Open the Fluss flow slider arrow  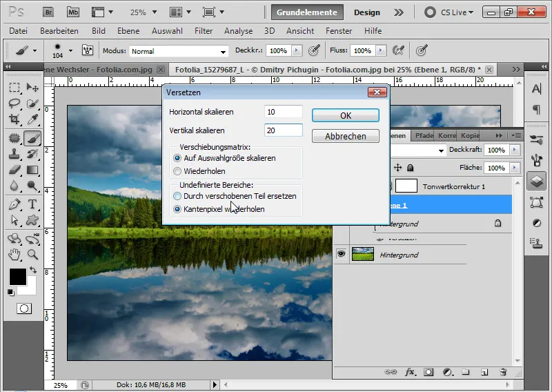pyautogui.click(x=381, y=50)
